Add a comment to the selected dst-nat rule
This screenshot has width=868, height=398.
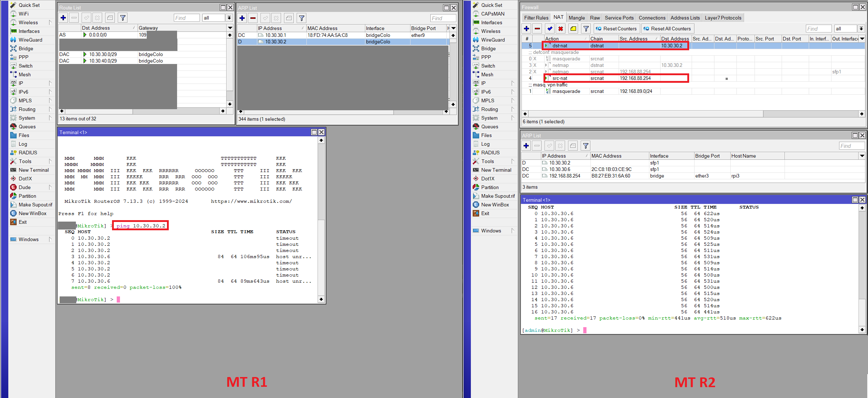coord(573,29)
